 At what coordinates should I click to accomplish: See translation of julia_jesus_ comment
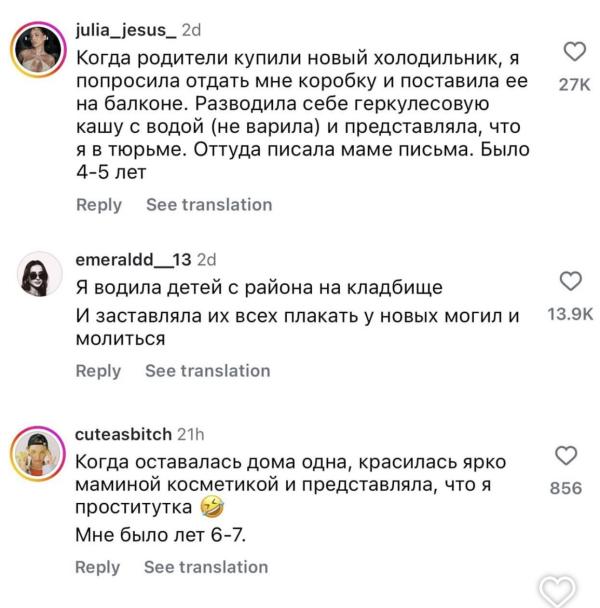tap(209, 204)
